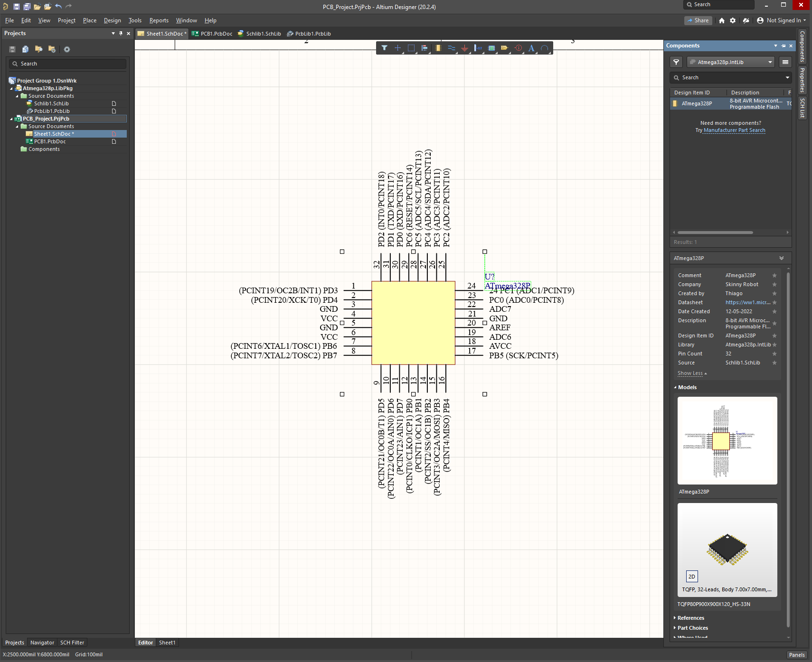
Task: Click the Components panel filter button
Action: click(x=676, y=62)
